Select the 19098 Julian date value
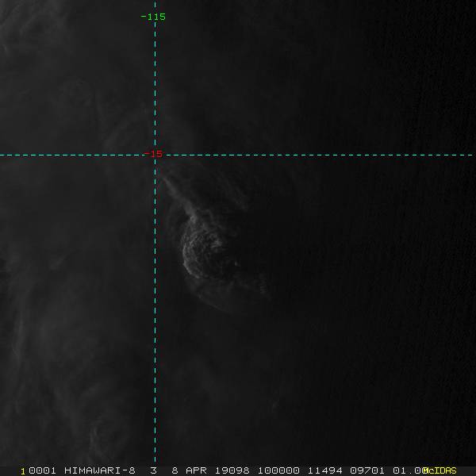Viewport: 476px width, 476px height. (x=232, y=470)
